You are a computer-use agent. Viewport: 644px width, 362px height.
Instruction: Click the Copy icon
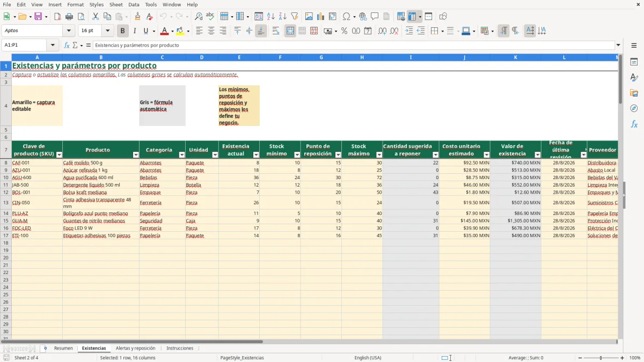(107, 17)
